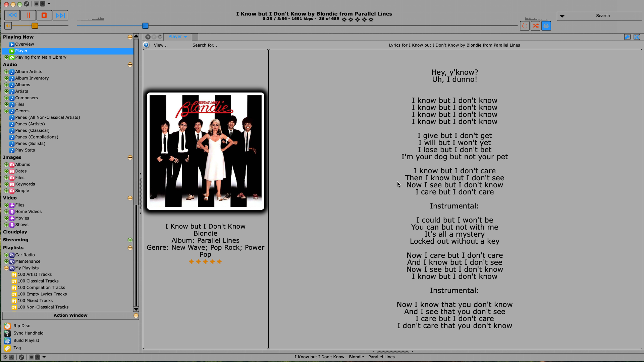Click the star icon in bottom status bar

[38, 357]
